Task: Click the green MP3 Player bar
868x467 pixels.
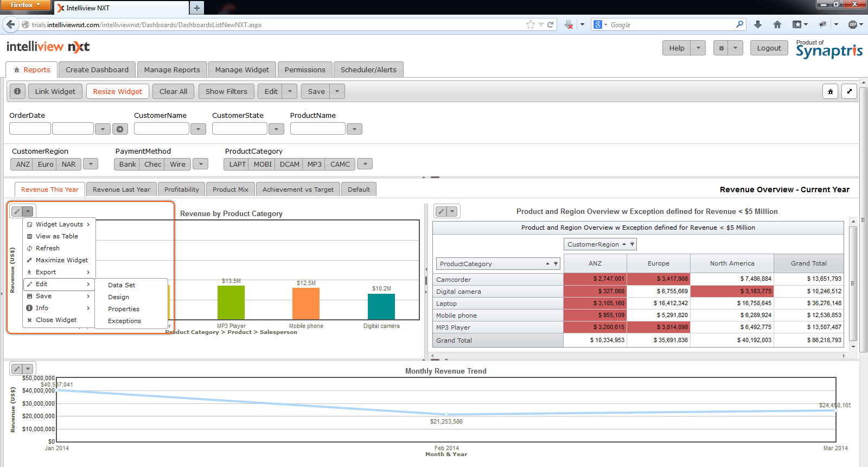Action: tap(231, 302)
